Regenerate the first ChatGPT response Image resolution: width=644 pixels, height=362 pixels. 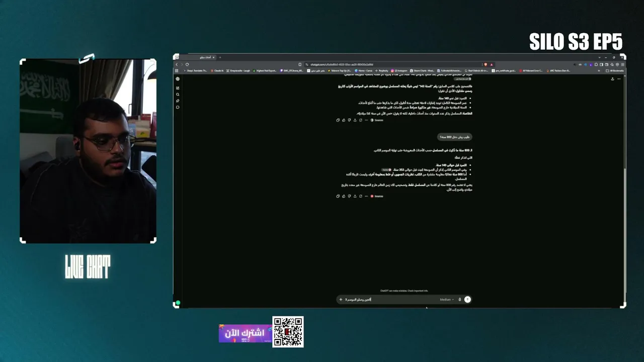click(360, 120)
